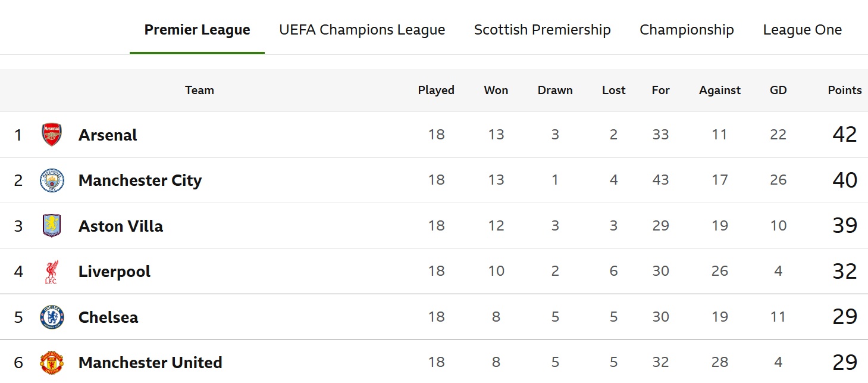Click the Liverpool LFC crest icon

pyautogui.click(x=52, y=272)
